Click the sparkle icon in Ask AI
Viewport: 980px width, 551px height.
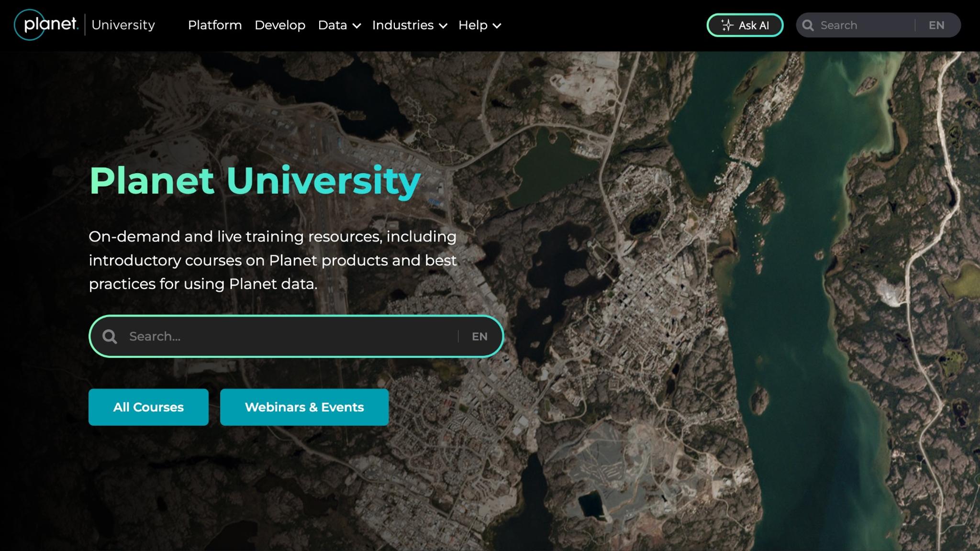pyautogui.click(x=727, y=25)
